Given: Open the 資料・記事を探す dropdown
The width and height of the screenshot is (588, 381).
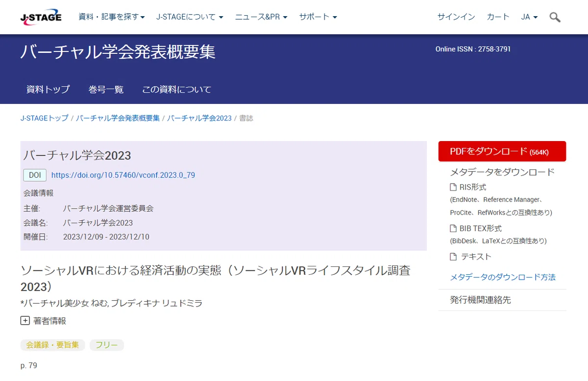Looking at the screenshot, I should [112, 17].
